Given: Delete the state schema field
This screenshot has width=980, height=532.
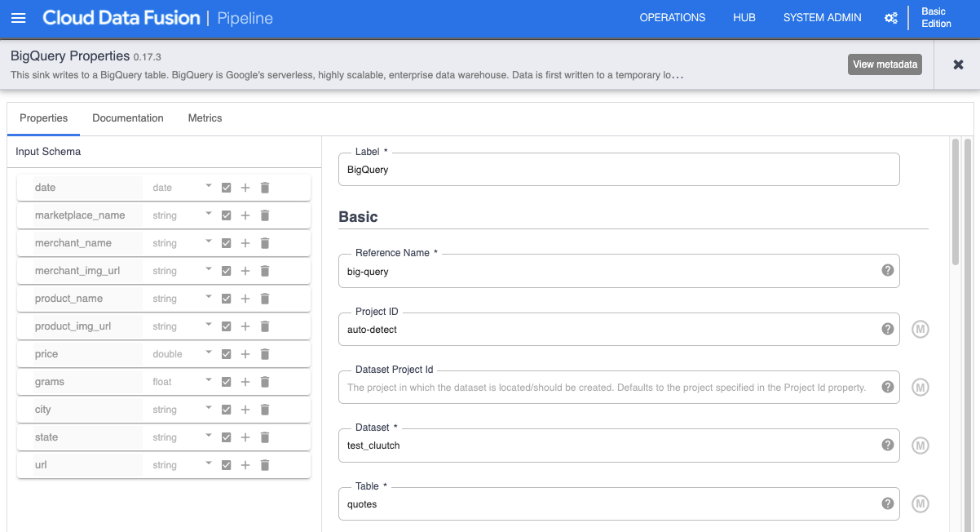Looking at the screenshot, I should point(264,437).
